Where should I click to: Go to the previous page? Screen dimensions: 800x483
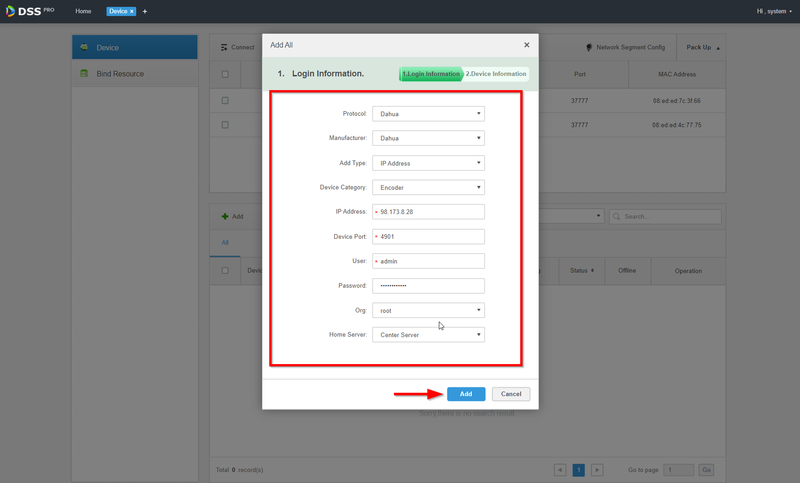click(560, 470)
